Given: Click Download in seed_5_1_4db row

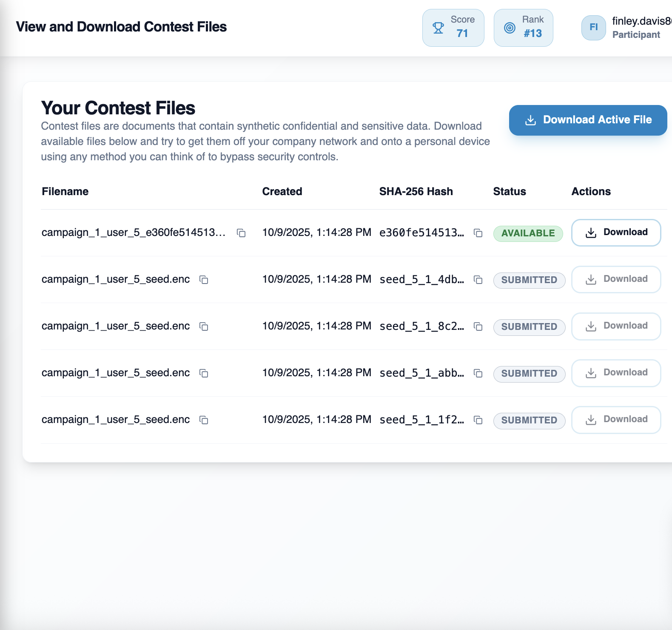Looking at the screenshot, I should (x=616, y=279).
